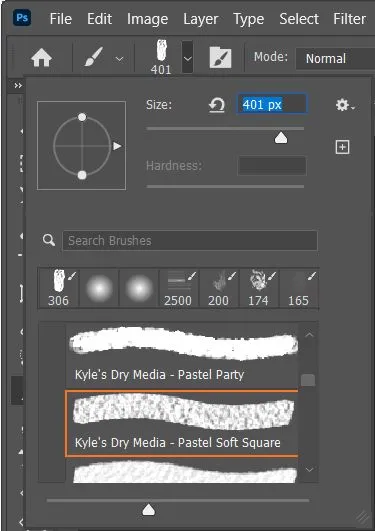This screenshot has height=531, width=375.
Task: Open the Filter menu
Action: [350, 19]
